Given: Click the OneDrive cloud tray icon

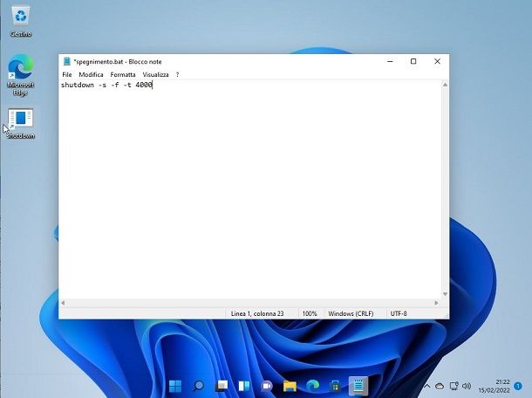Looking at the screenshot, I should [x=440, y=386].
